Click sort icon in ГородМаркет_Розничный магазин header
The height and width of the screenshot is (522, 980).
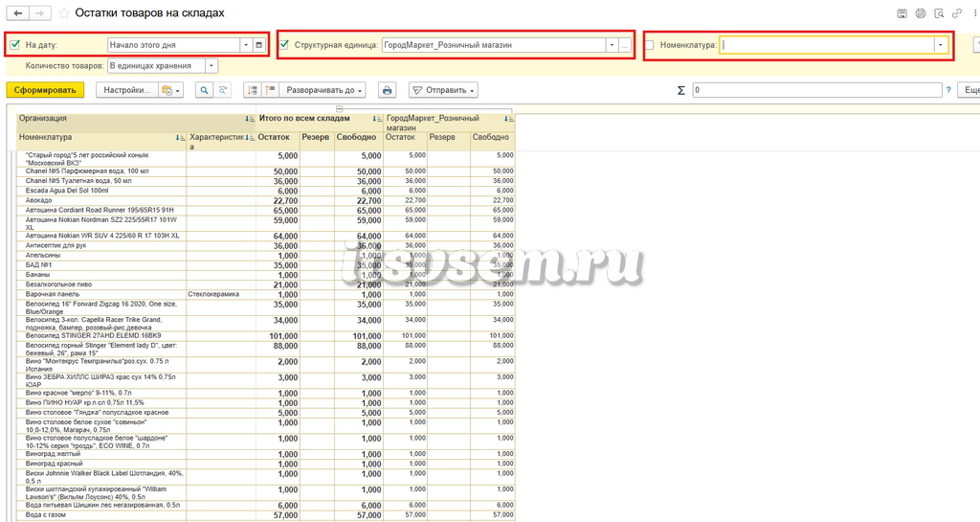(x=509, y=119)
